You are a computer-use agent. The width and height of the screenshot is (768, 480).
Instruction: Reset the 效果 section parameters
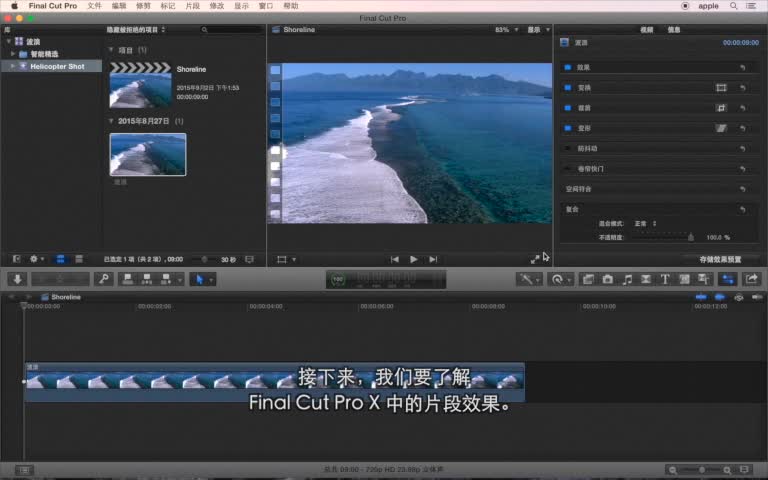pyautogui.click(x=743, y=68)
